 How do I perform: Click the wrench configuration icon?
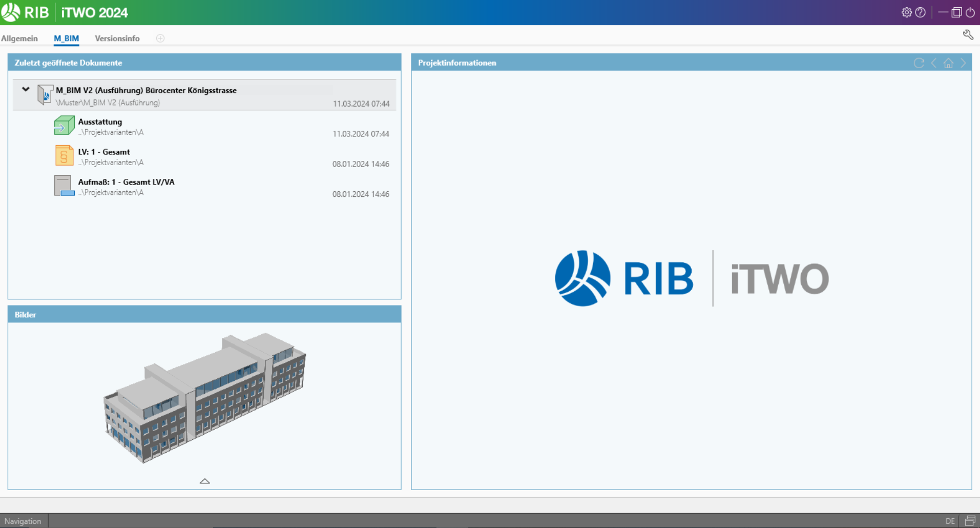(968, 35)
